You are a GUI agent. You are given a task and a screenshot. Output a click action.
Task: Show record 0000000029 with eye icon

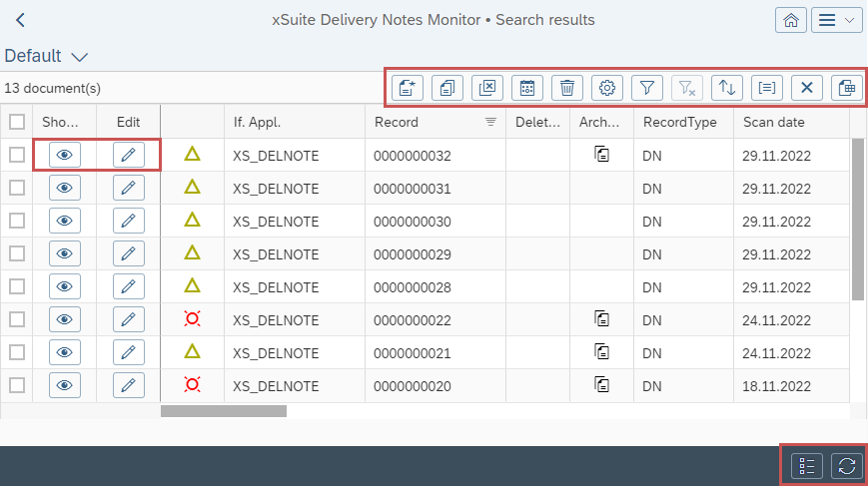65,253
